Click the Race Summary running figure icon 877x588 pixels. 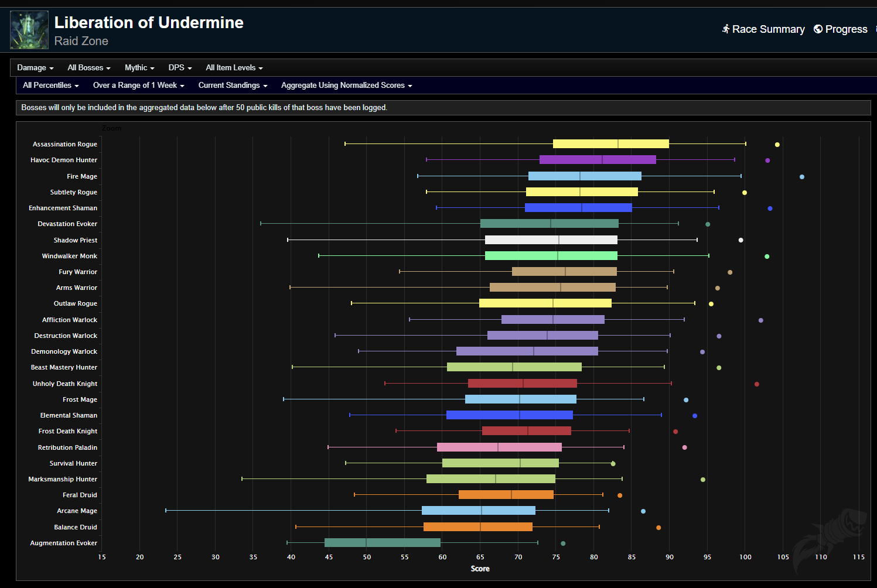click(x=726, y=29)
